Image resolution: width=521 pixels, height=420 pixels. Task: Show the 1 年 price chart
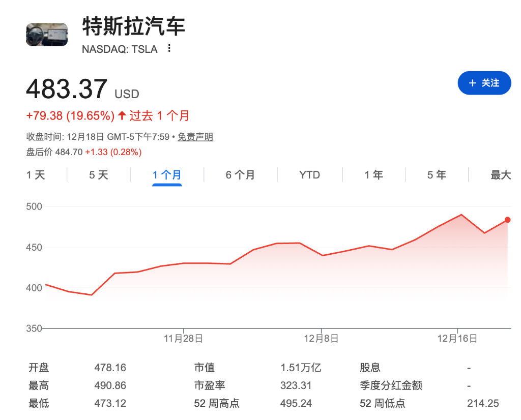pos(373,175)
